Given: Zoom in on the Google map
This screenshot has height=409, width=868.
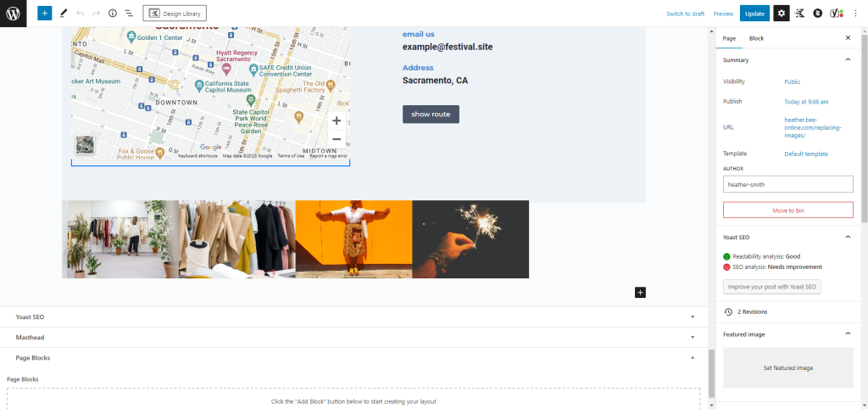Looking at the screenshot, I should click(x=337, y=120).
